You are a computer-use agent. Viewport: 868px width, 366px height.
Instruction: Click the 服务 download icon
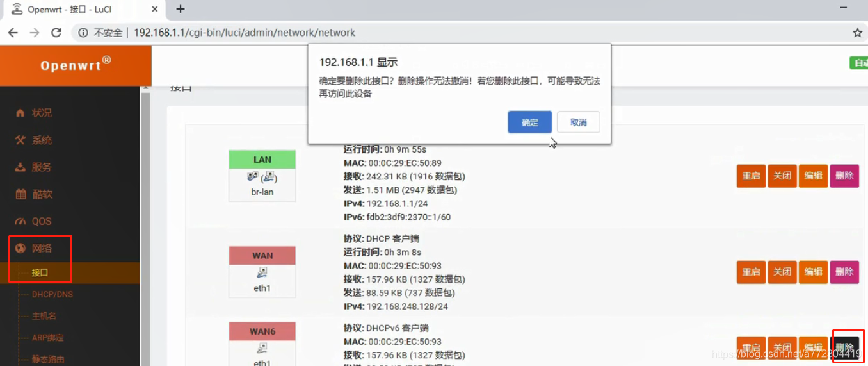20,167
